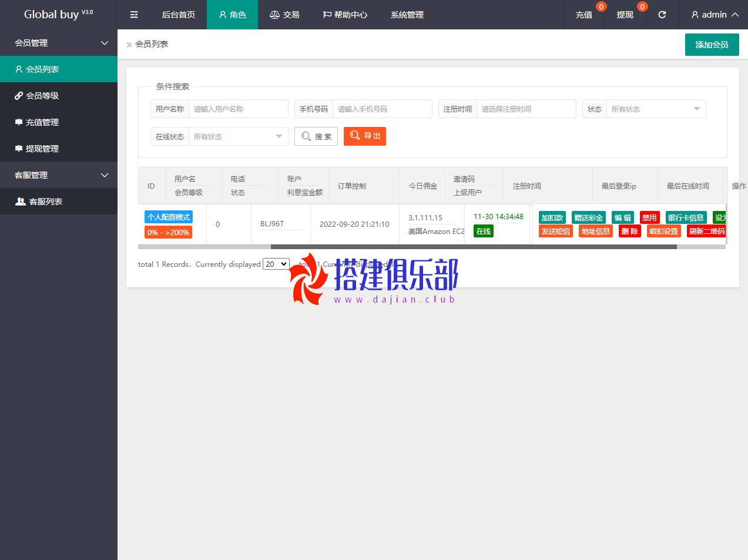Click the admin user avatar icon

(695, 15)
